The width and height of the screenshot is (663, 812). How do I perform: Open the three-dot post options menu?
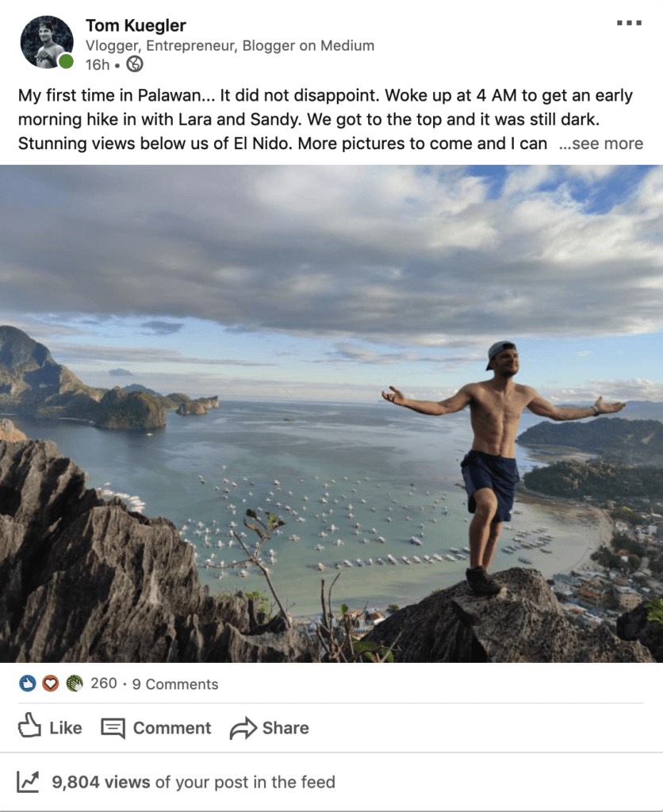point(630,23)
